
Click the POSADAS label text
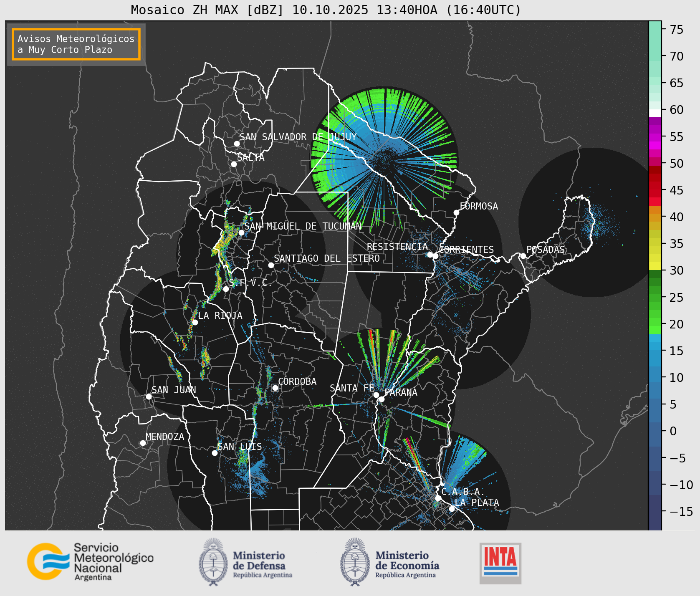tap(546, 250)
